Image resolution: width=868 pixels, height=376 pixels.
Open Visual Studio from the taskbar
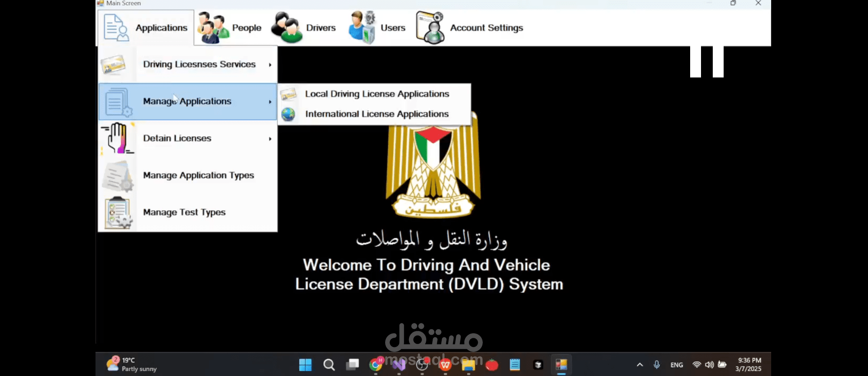click(399, 365)
